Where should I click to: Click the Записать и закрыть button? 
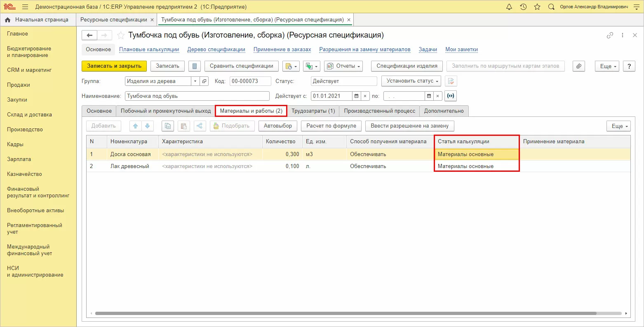pos(114,66)
